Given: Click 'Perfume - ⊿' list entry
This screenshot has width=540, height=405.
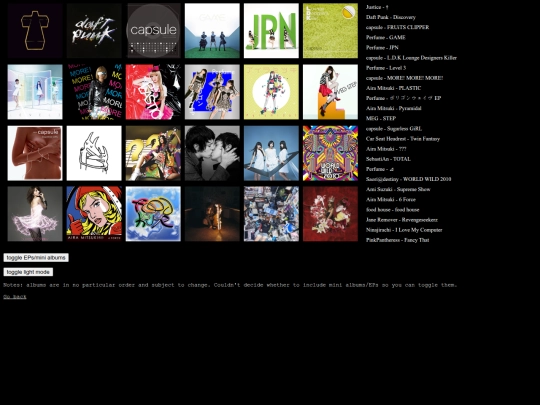Looking at the screenshot, I should point(380,169).
